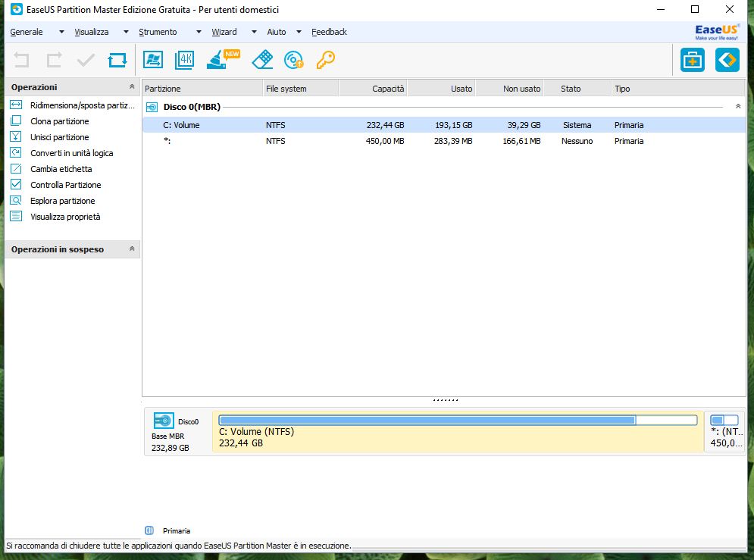Click the Converti in unità logica icon

(x=16, y=152)
